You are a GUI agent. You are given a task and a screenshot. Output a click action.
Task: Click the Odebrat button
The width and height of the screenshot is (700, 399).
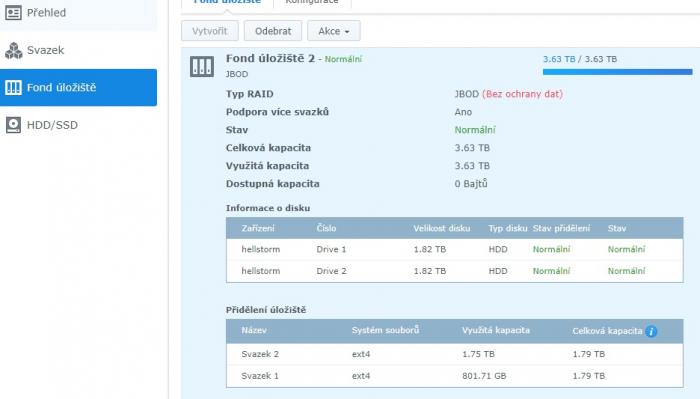273,31
